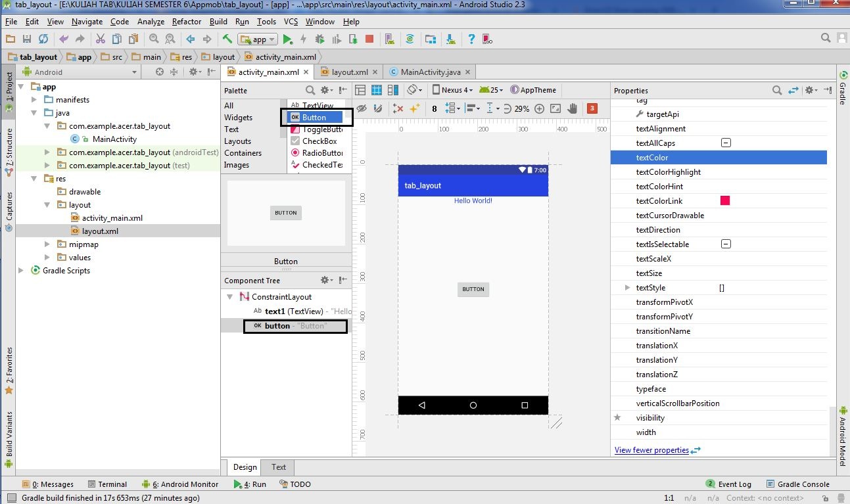The image size is (850, 504).
Task: Switch to Blueprint view icon
Action: point(377,90)
